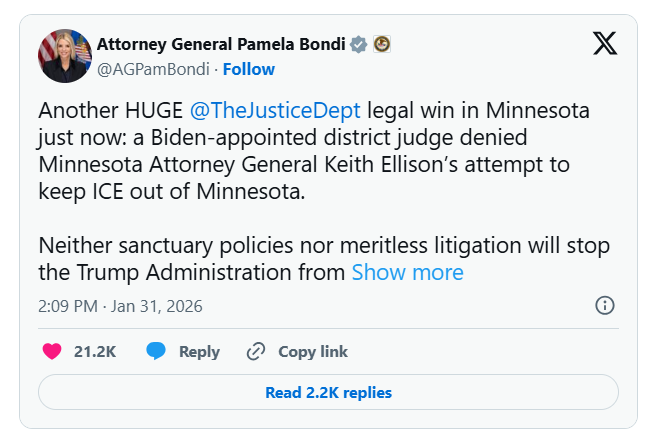Click the Reply text label
The image size is (653, 445).
point(199,351)
